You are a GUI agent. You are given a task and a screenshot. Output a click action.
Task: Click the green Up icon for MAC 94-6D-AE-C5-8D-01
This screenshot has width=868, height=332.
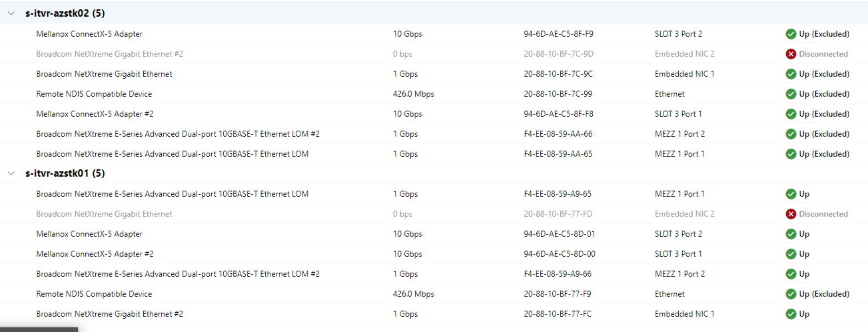[791, 234]
